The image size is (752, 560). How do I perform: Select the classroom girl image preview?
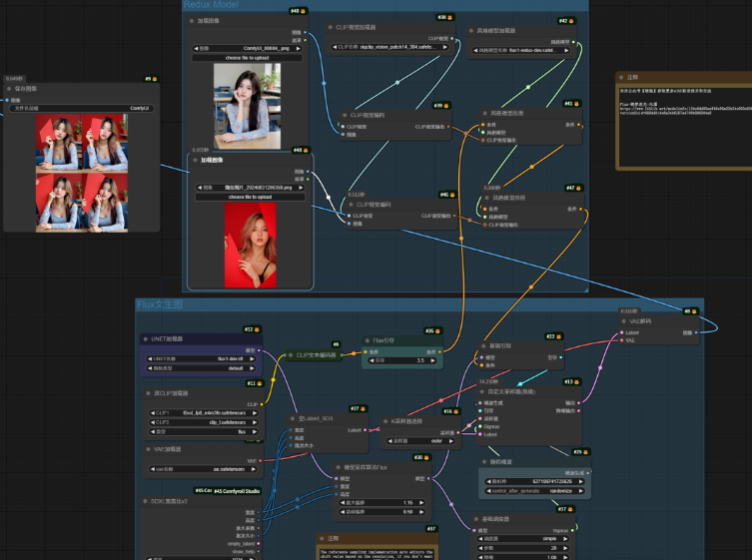tap(247, 106)
